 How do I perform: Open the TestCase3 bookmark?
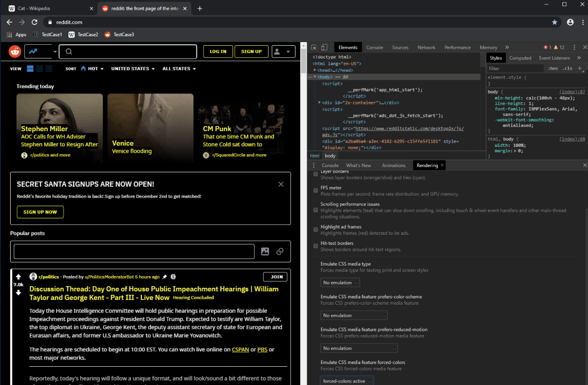pos(119,35)
